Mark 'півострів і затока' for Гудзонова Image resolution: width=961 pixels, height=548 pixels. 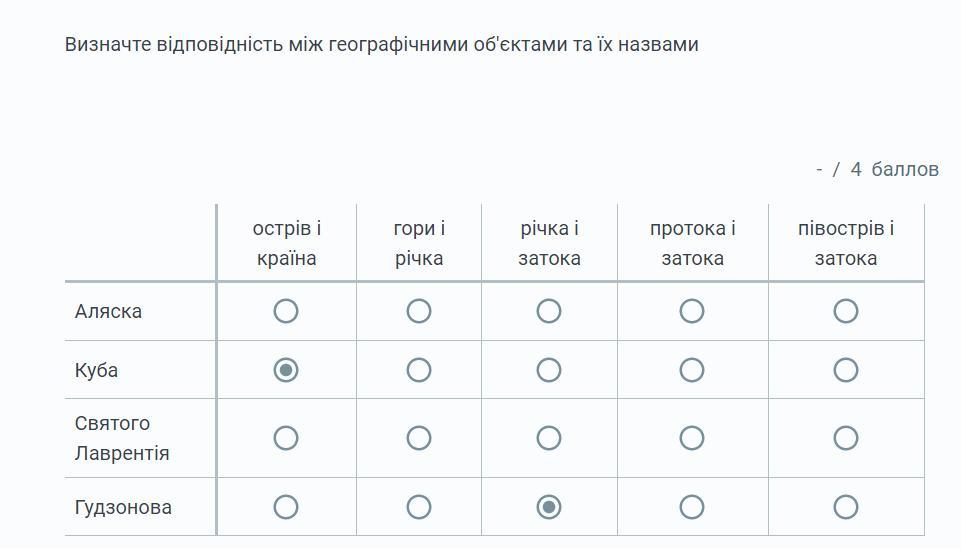tap(846, 507)
